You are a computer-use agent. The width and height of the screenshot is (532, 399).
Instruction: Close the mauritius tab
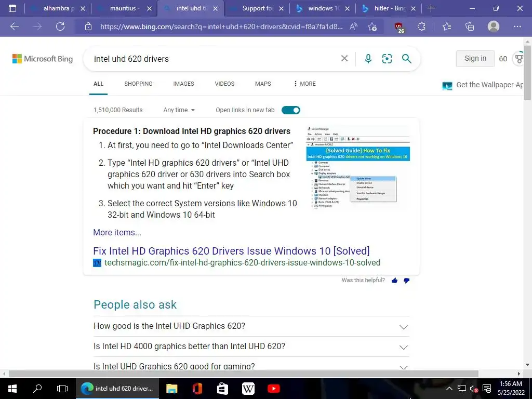(149, 8)
